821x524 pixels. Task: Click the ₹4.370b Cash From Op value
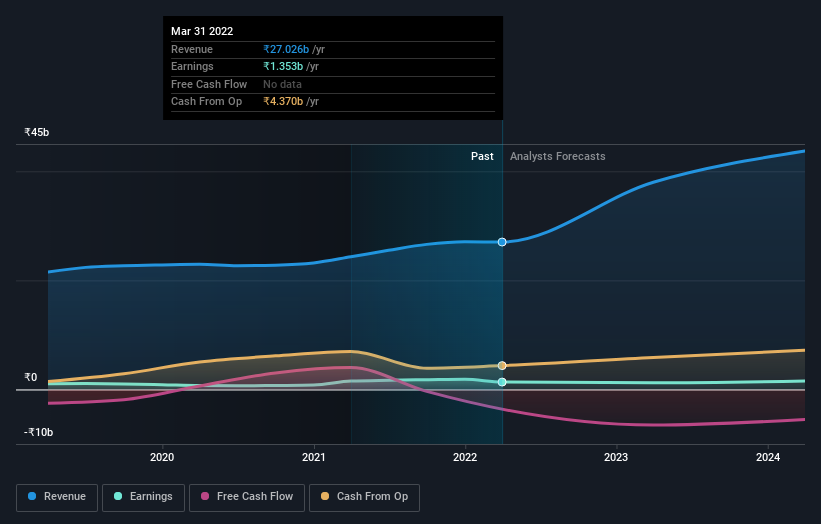click(x=283, y=102)
